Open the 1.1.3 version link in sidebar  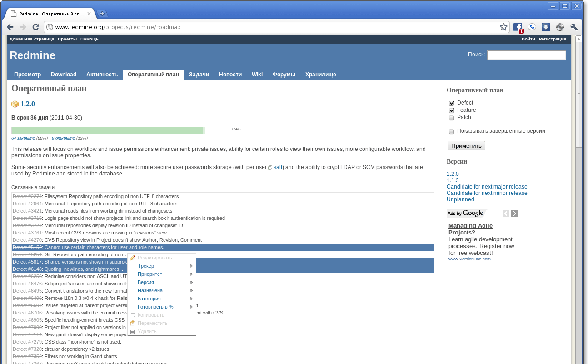(x=453, y=180)
